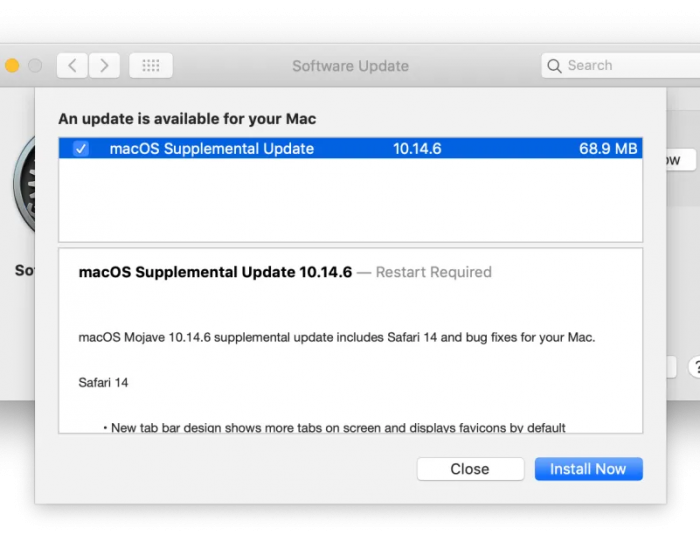Image resolution: width=700 pixels, height=535 pixels.
Task: Click the partly hidden Update Now button
Action: pyautogui.click(x=681, y=160)
